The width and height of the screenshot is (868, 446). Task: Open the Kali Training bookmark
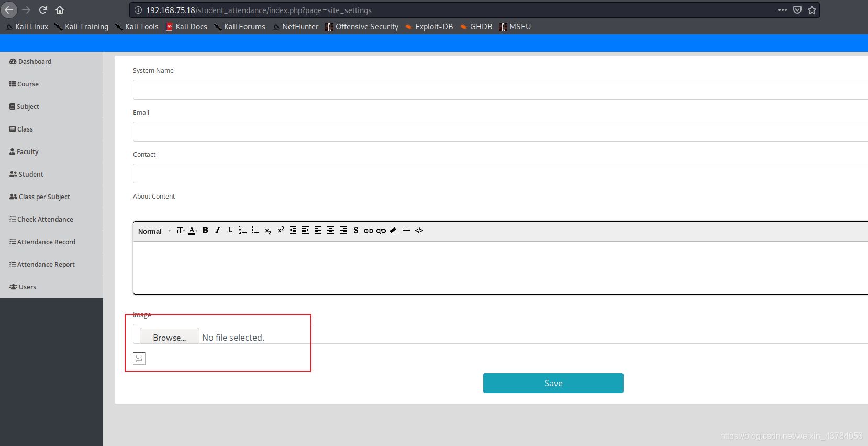pyautogui.click(x=82, y=27)
